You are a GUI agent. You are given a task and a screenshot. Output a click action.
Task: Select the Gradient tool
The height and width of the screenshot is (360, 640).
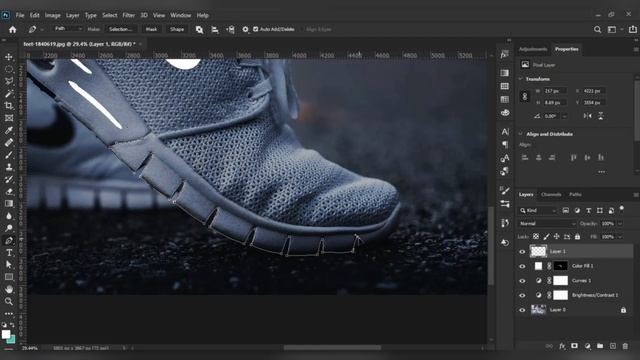coord(9,204)
